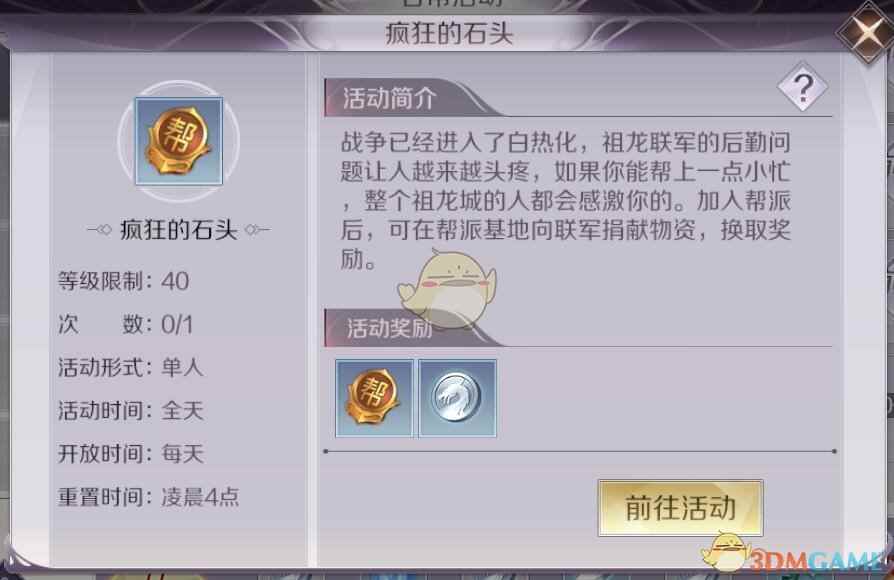Click the large 帮 badge activity icon
The width and height of the screenshot is (894, 580).
[x=178, y=141]
